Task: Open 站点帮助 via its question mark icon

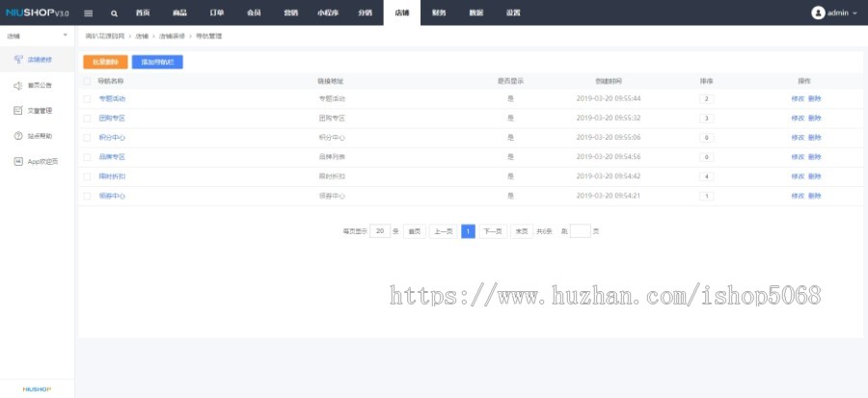Action: (18, 136)
